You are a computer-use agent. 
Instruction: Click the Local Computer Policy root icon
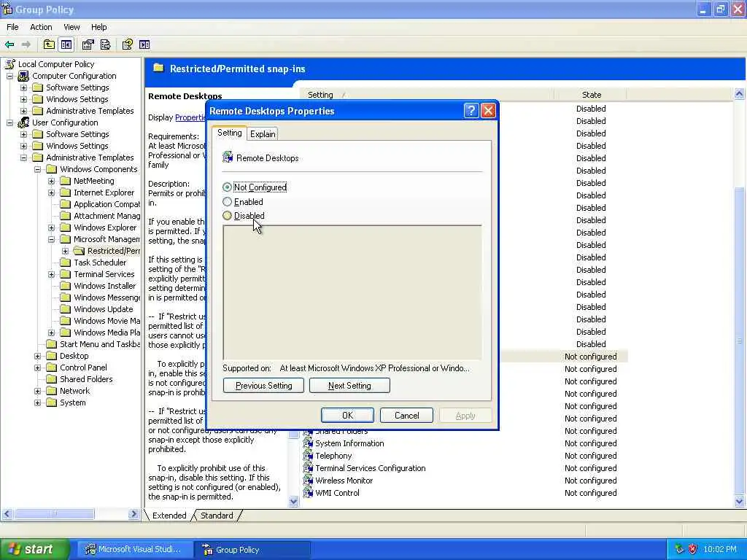point(9,64)
